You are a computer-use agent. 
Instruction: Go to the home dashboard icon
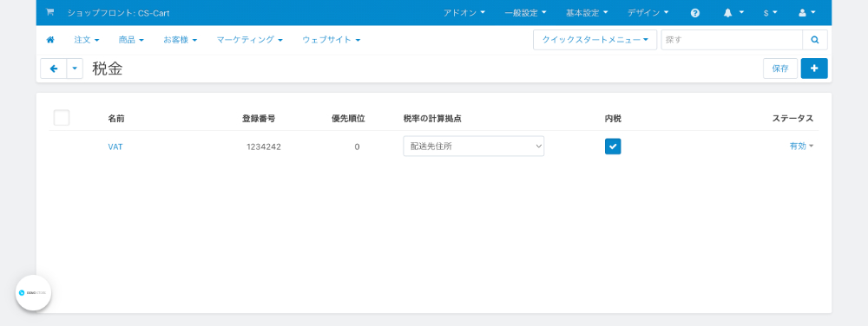coord(50,40)
